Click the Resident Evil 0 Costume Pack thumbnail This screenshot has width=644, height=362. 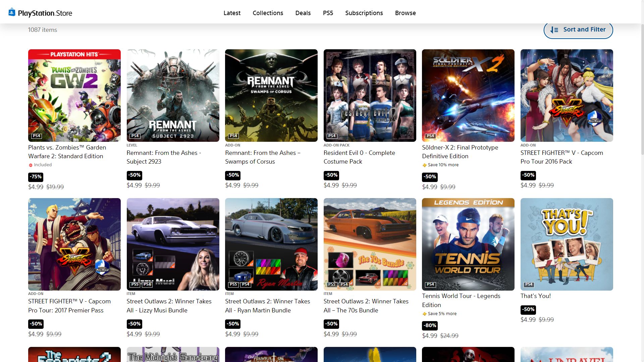click(370, 96)
